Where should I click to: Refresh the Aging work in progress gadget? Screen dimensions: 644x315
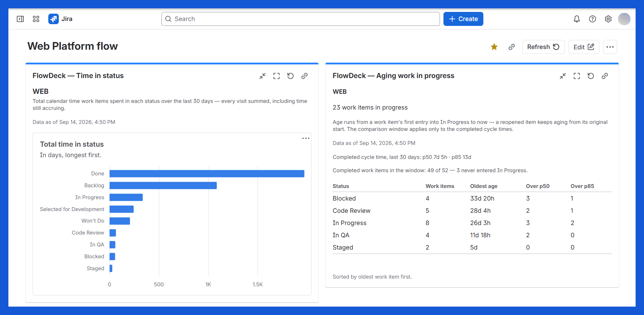pos(591,76)
